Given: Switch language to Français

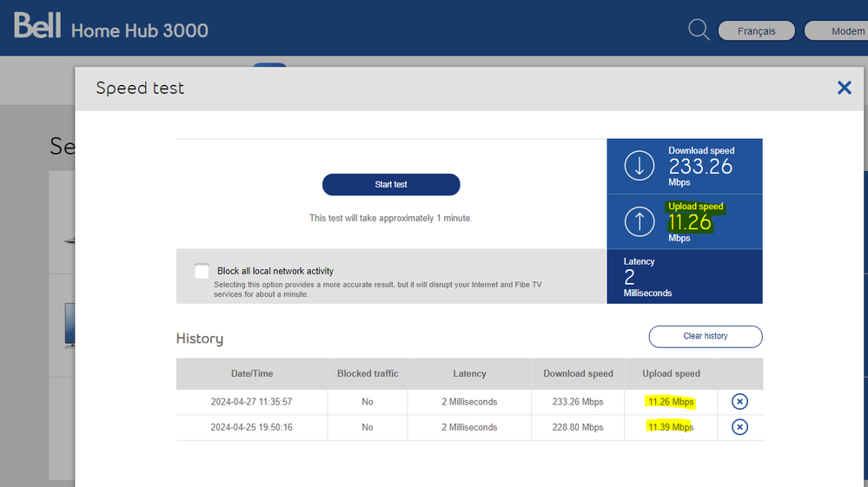Looking at the screenshot, I should (x=756, y=30).
